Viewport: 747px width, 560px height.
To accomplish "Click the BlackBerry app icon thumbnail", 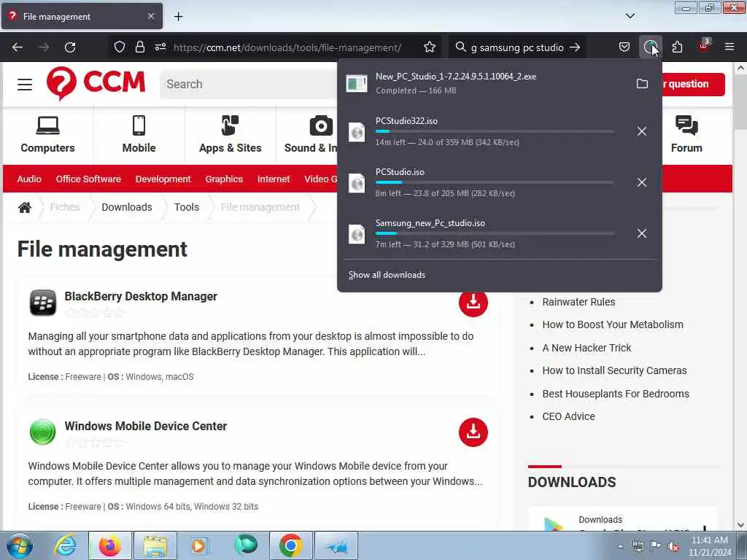I will pos(43,303).
